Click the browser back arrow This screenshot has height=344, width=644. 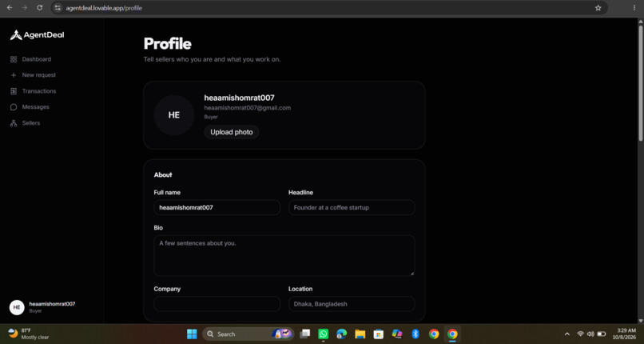click(x=10, y=8)
